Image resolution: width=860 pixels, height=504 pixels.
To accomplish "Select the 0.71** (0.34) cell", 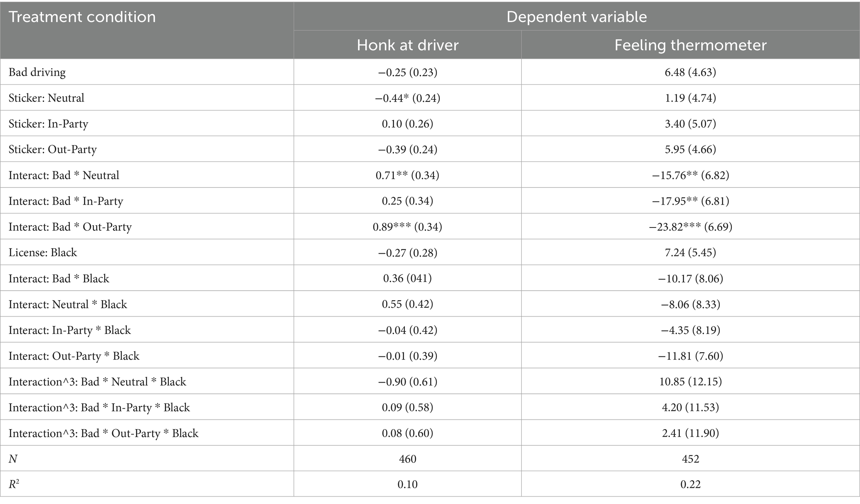I will (x=407, y=175).
